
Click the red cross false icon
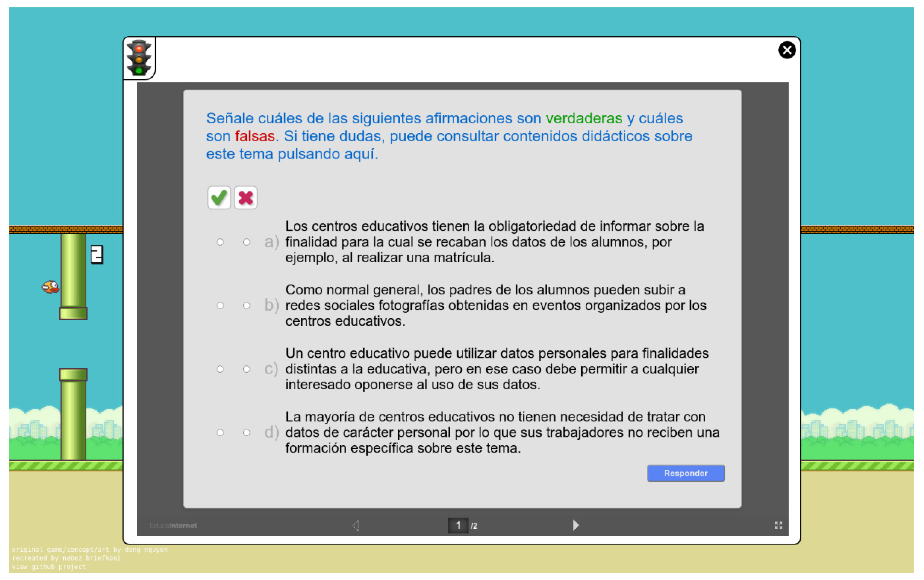246,197
